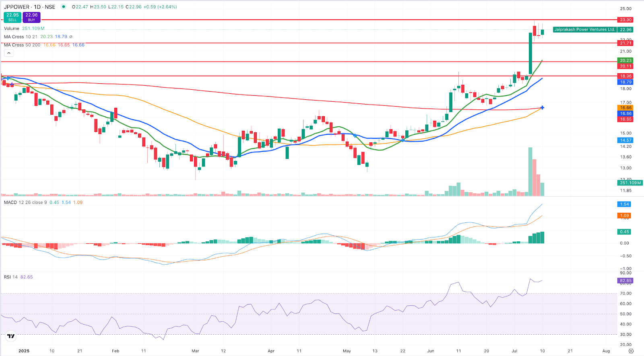Collapse the indicator legend with the chevron

click(9, 53)
